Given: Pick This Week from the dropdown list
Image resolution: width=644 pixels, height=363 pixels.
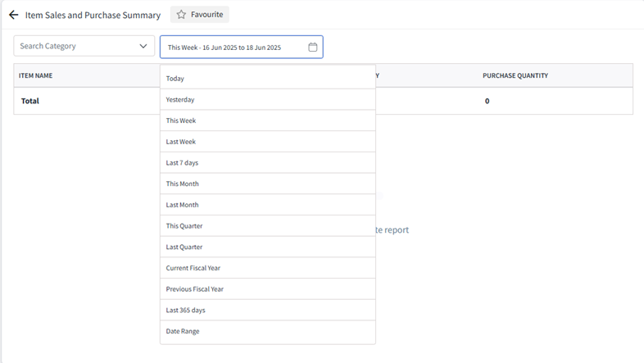Looking at the screenshot, I should pos(268,120).
